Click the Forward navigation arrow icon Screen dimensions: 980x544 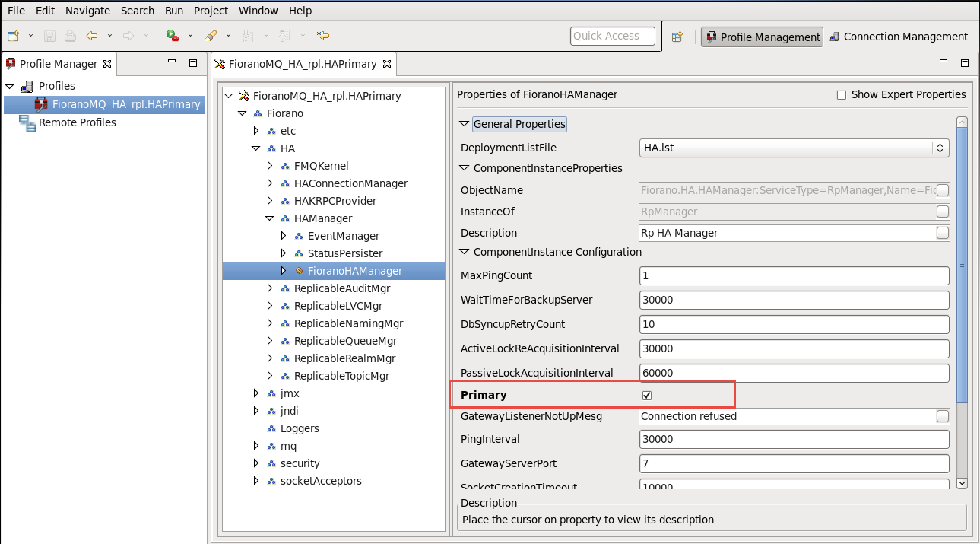[x=128, y=36]
